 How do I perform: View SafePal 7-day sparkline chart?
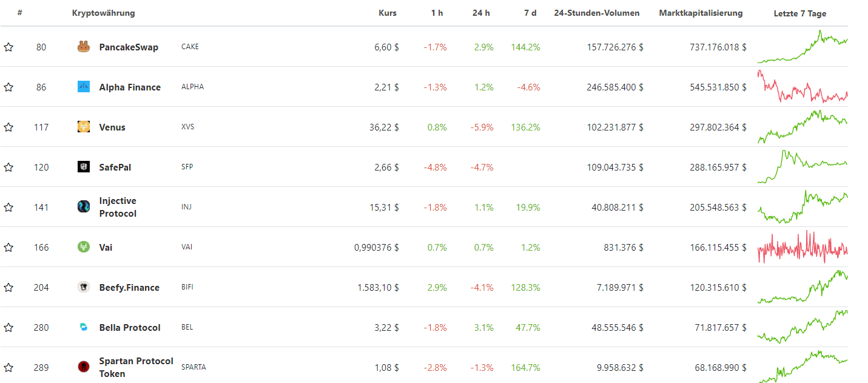point(802,166)
